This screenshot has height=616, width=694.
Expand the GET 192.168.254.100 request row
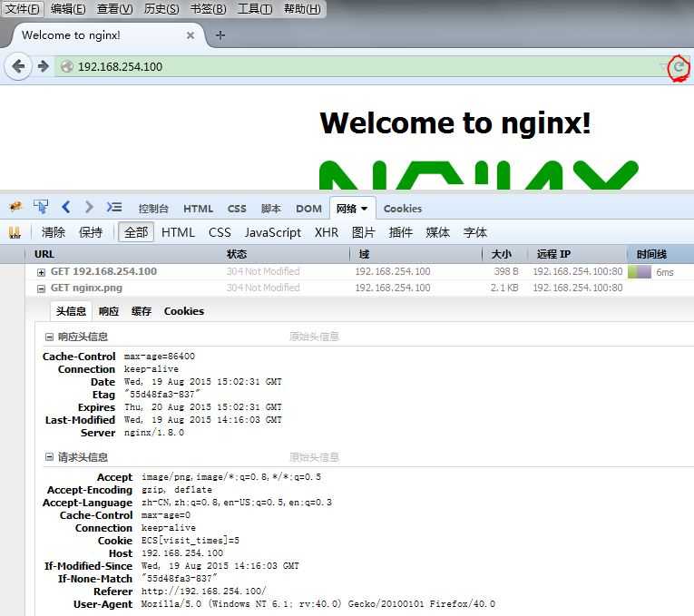[x=41, y=272]
